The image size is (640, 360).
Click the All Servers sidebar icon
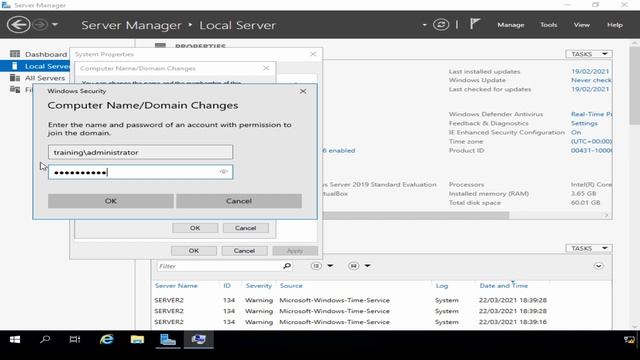15,78
